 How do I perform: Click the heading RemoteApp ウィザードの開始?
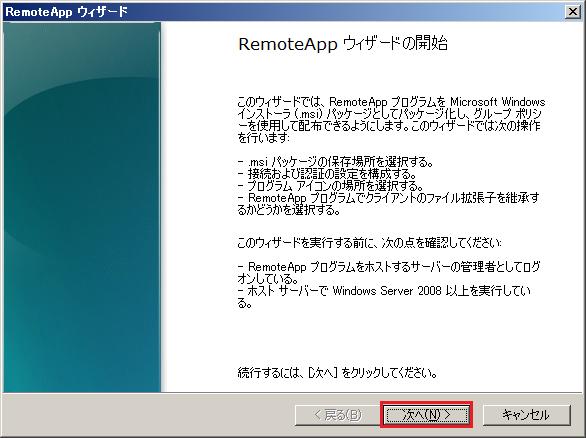tap(343, 44)
